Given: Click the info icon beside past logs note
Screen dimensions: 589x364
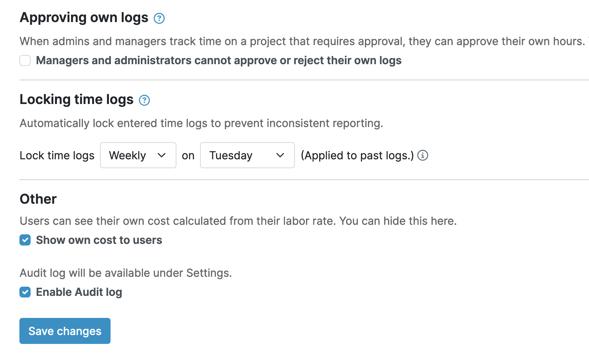Looking at the screenshot, I should coord(423,155).
